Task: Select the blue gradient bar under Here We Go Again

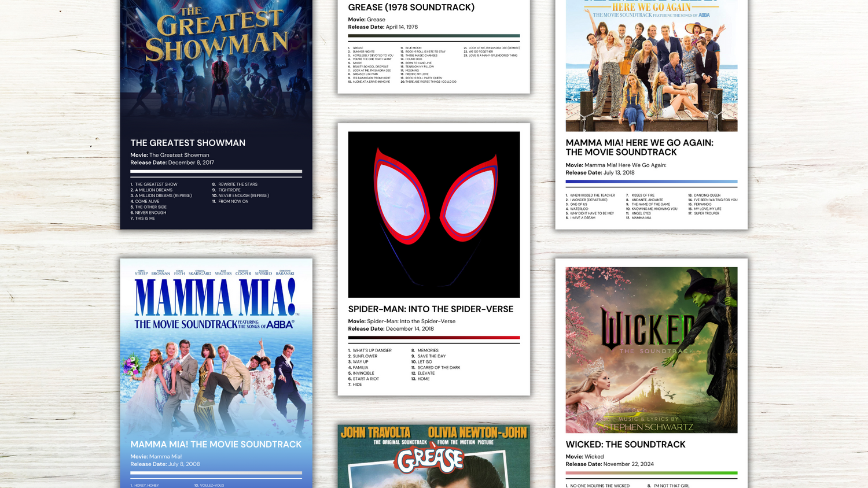Action: click(x=651, y=182)
